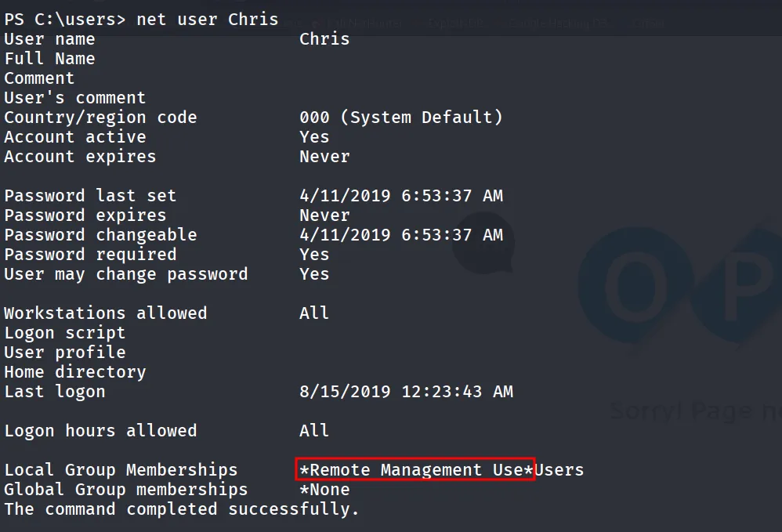Click the Last logon 8/15/2019 timestamp
The width and height of the screenshot is (782, 532).
pos(406,392)
